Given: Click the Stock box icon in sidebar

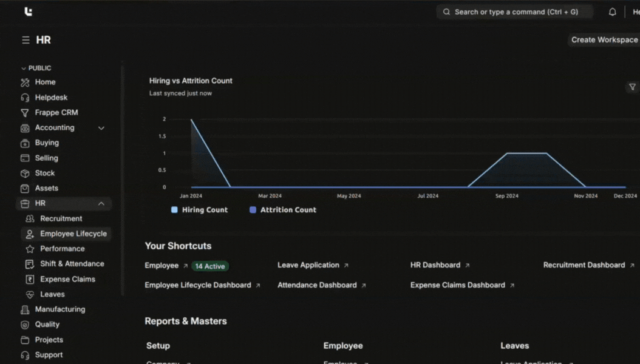Looking at the screenshot, I should tap(25, 174).
